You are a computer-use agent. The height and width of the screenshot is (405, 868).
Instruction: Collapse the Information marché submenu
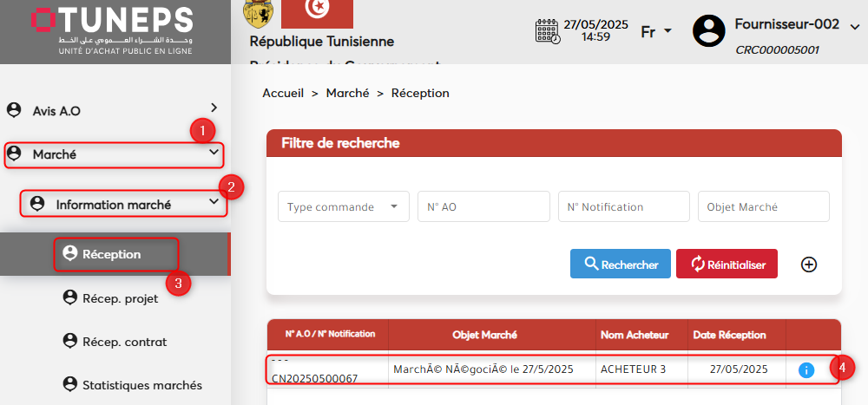click(x=214, y=204)
